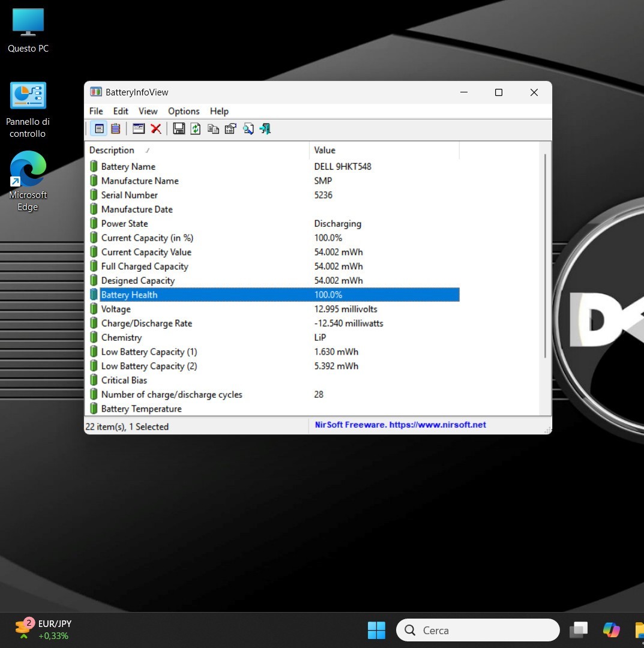Open the Options menu

(184, 111)
